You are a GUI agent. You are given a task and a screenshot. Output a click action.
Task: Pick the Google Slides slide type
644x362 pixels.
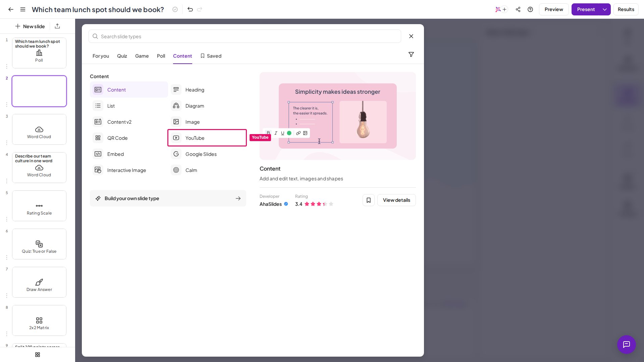tap(207, 154)
